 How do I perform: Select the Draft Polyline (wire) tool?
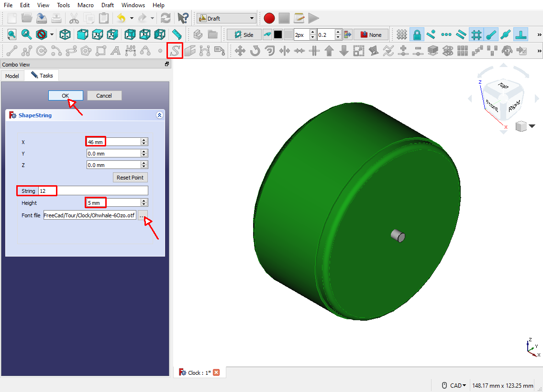point(27,51)
